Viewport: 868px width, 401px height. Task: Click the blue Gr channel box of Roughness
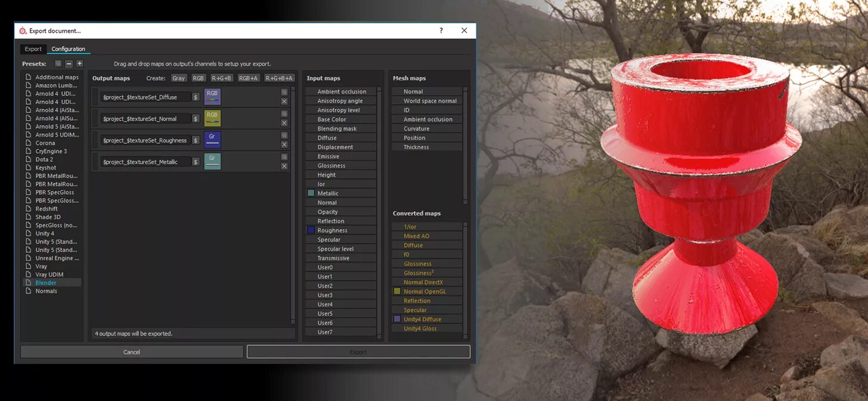[212, 140]
